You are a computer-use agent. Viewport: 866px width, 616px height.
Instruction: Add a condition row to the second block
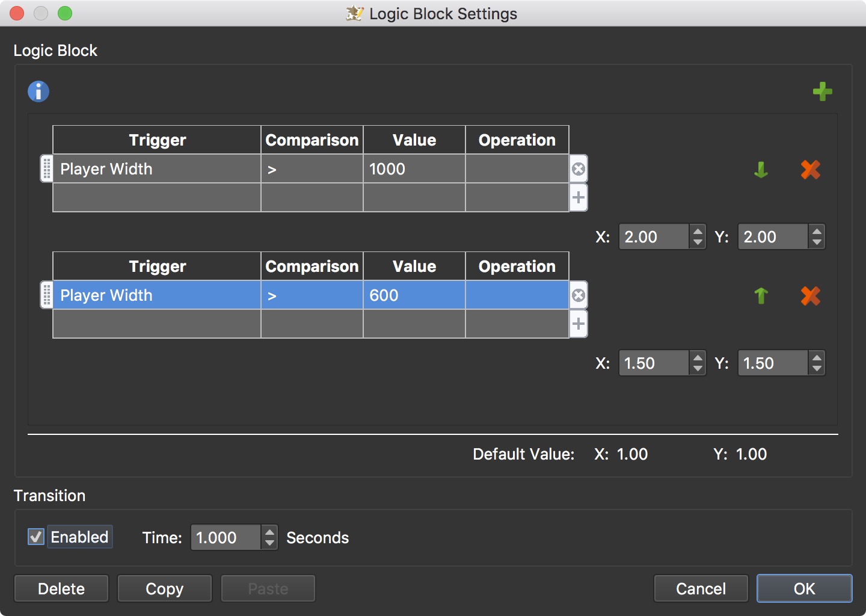[x=579, y=324]
